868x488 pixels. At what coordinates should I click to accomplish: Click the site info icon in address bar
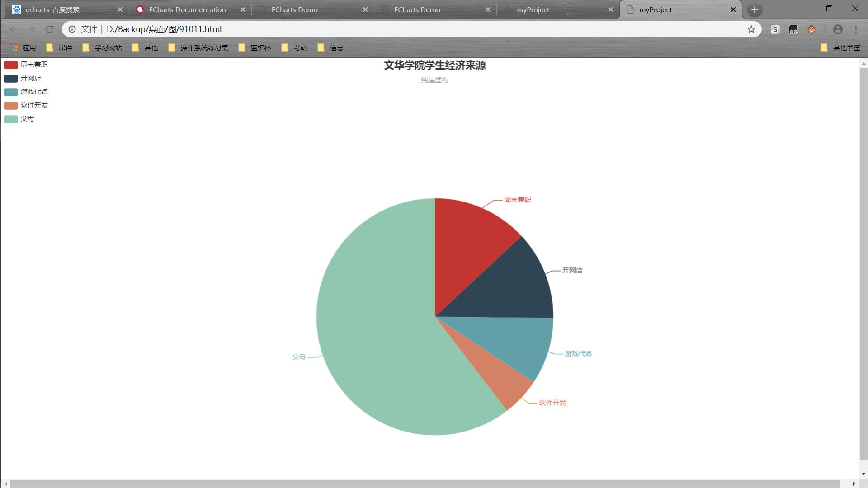pyautogui.click(x=72, y=29)
